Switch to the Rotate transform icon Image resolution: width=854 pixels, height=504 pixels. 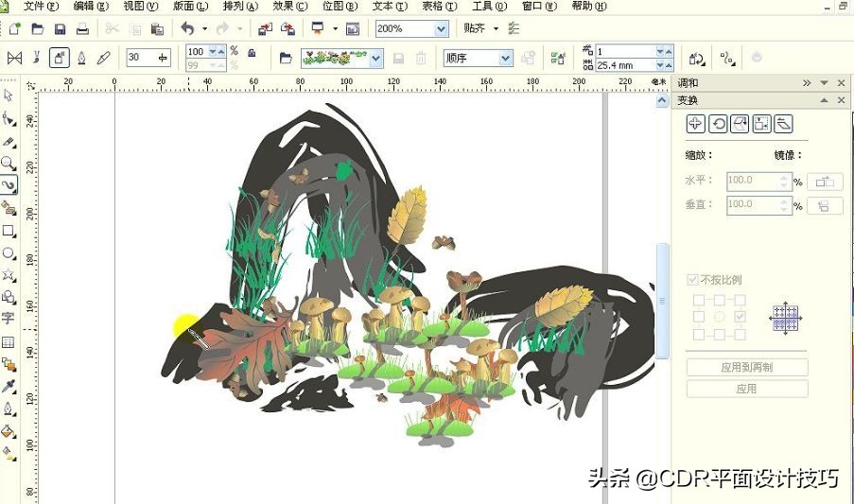(718, 124)
